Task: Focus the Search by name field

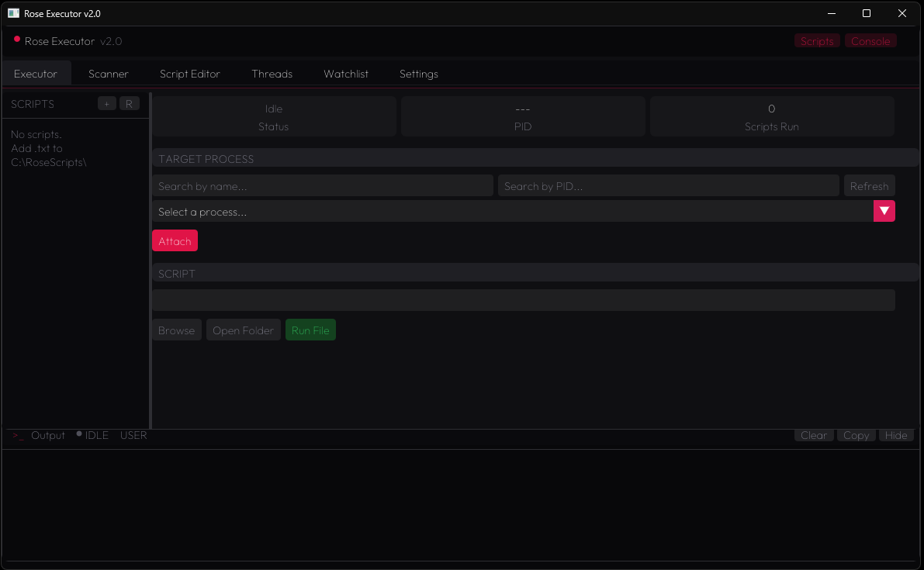Action: pos(322,186)
